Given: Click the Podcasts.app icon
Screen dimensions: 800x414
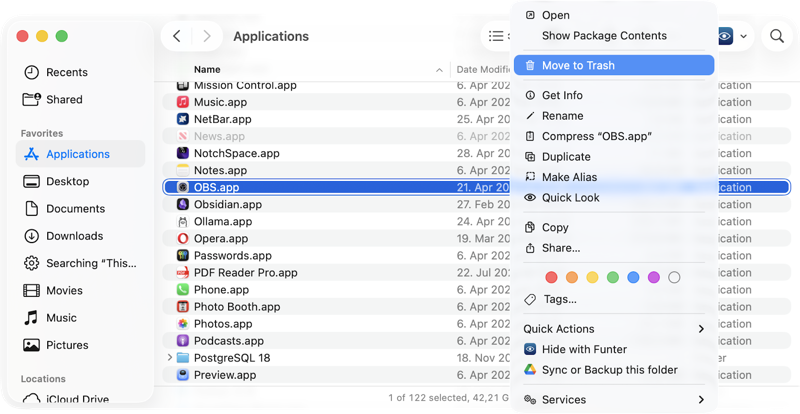Looking at the screenshot, I should 183,341.
